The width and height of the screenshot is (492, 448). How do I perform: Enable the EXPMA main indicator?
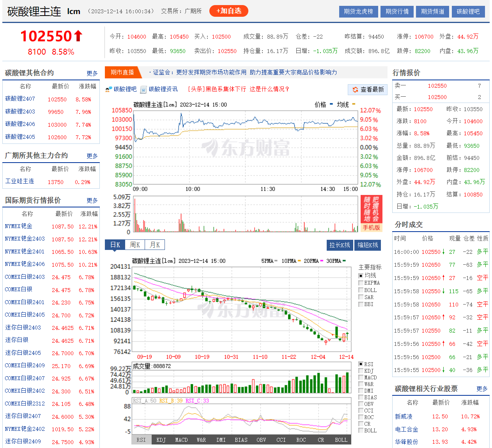361,283
